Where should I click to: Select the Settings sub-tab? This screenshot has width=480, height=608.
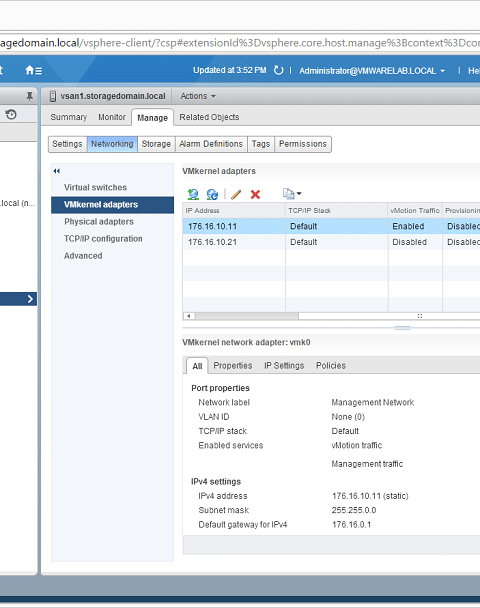point(67,144)
